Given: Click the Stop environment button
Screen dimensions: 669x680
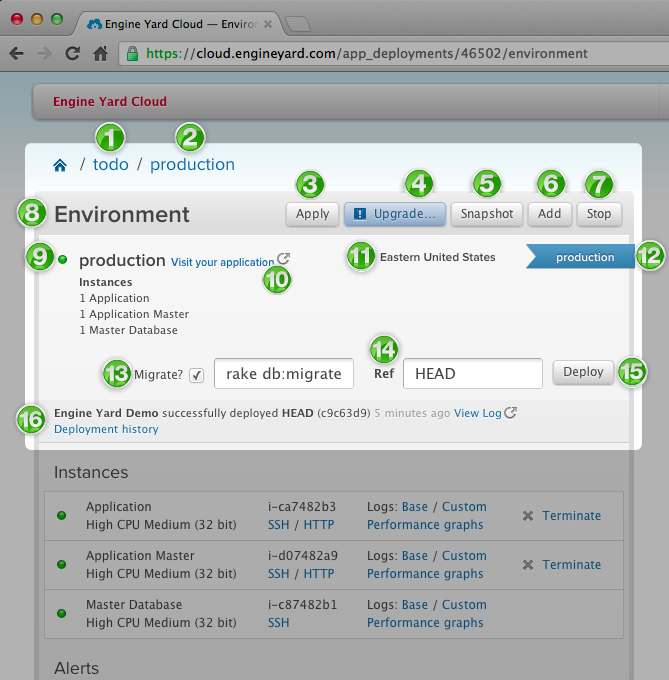Looking at the screenshot, I should [599, 214].
